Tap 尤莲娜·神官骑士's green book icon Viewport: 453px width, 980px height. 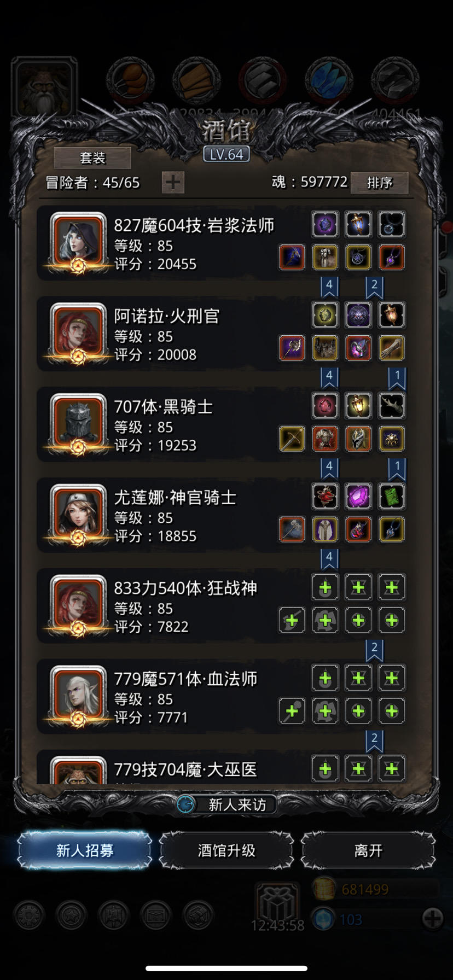tap(392, 496)
